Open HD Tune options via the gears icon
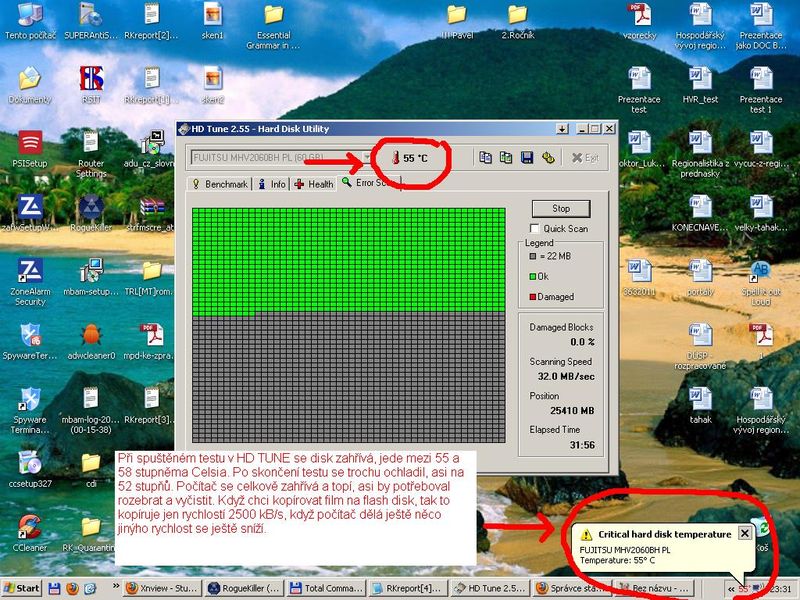 click(x=548, y=158)
